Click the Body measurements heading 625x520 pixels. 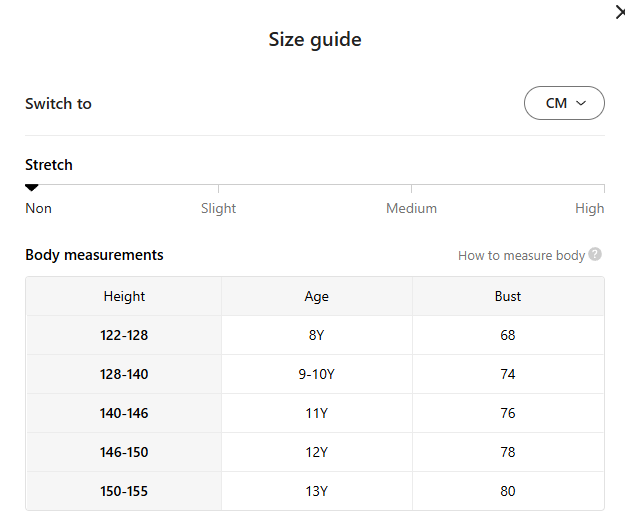(94, 255)
